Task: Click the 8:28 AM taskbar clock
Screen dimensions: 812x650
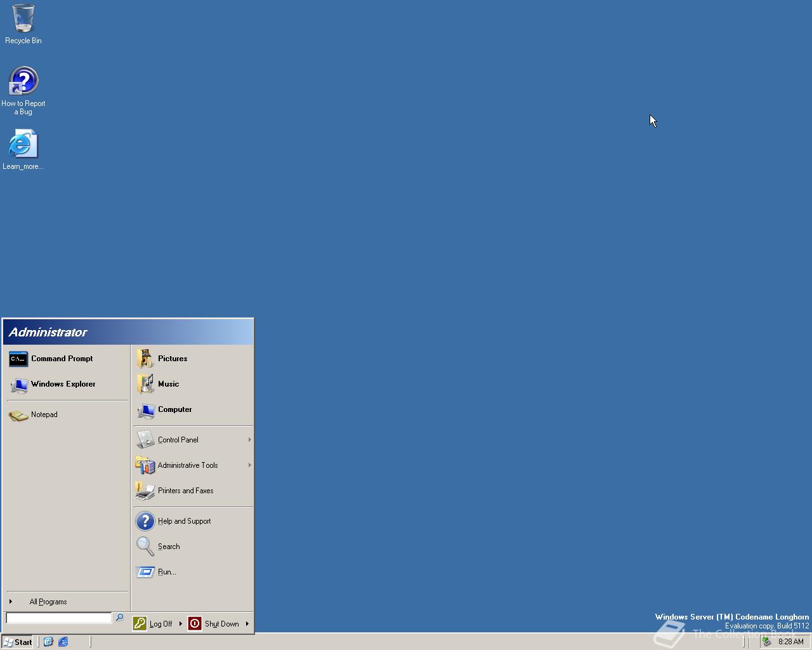Action: (791, 642)
